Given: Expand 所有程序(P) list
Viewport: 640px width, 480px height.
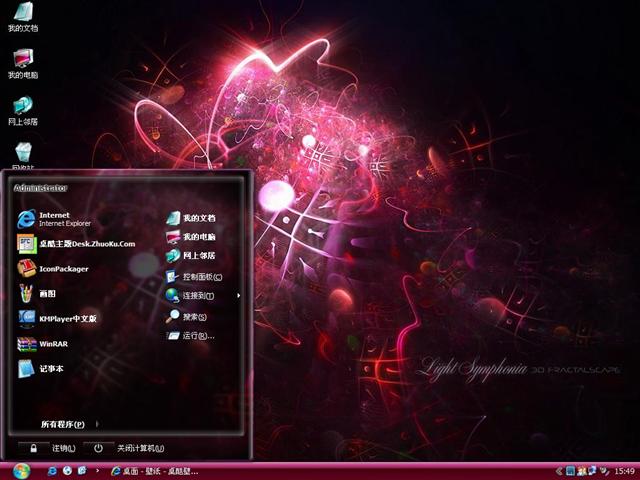Looking at the screenshot, I should [69, 424].
